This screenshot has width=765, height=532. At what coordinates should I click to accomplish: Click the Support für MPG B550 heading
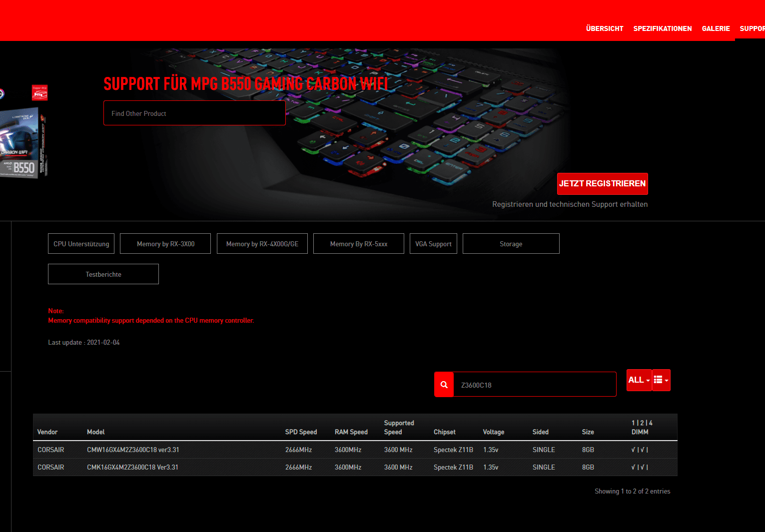tap(246, 83)
